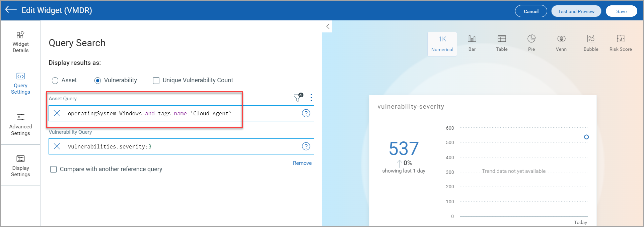Select the Numerical widget type
This screenshot has width=644, height=227.
coord(442,44)
